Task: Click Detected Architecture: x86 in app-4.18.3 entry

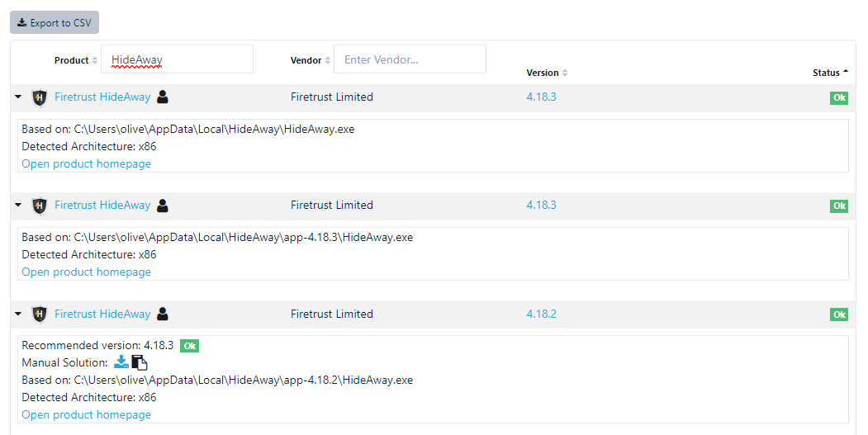Action: (89, 254)
